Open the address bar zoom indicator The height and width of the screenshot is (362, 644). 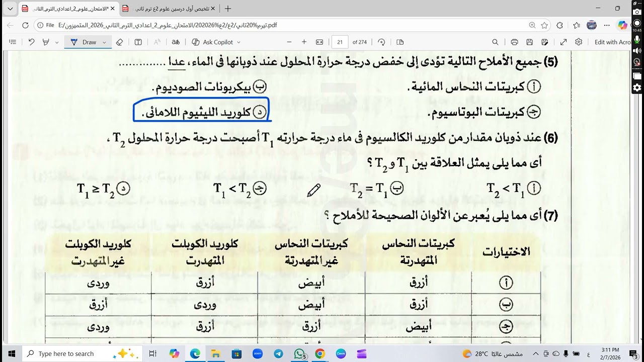pyautogui.click(x=532, y=25)
